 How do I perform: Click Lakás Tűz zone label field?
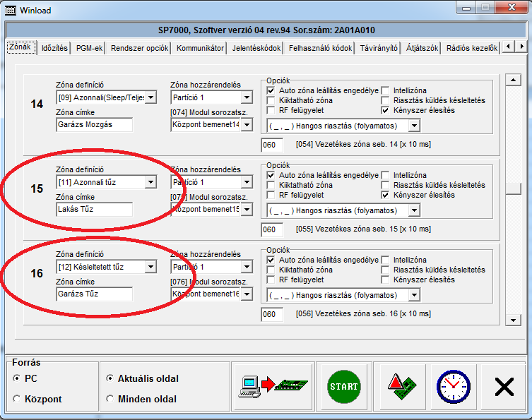(95, 209)
